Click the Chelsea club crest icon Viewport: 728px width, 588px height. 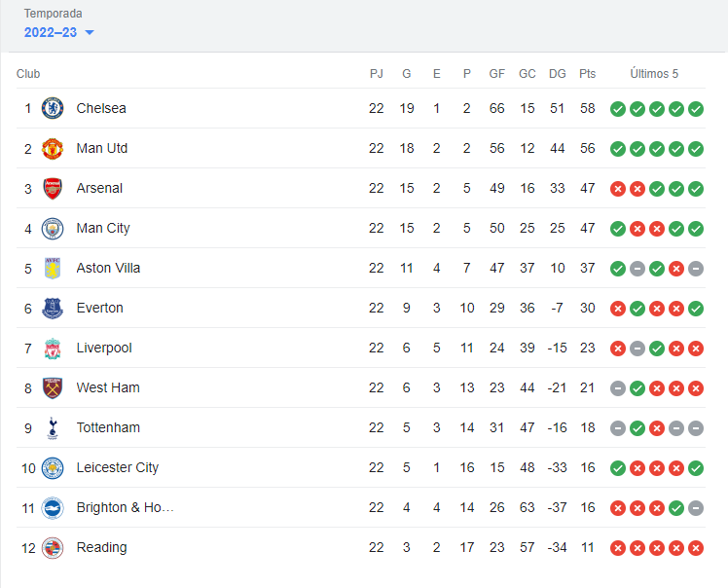[53, 108]
